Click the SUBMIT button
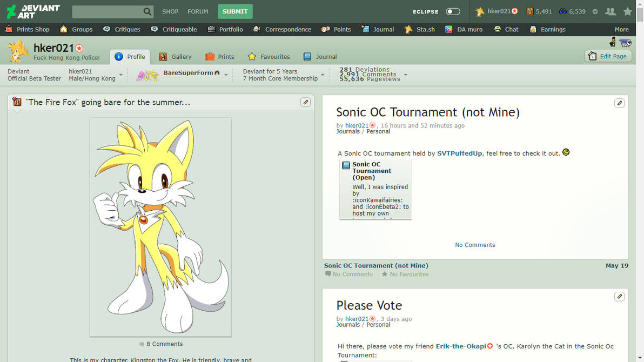Viewport: 644px width, 362px height. (x=235, y=11)
